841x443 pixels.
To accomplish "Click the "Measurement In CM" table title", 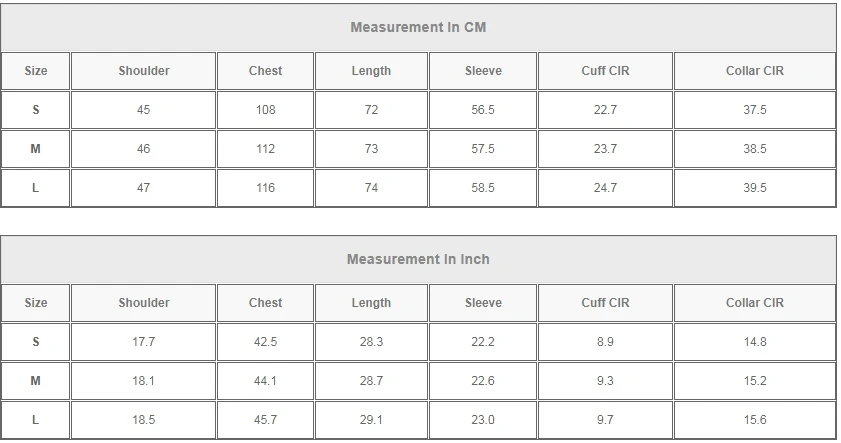I will click(418, 27).
